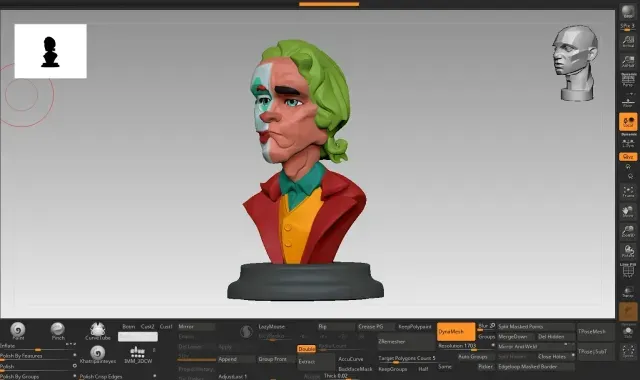Click the BPR render sphere icon

pyautogui.click(x=628, y=11)
